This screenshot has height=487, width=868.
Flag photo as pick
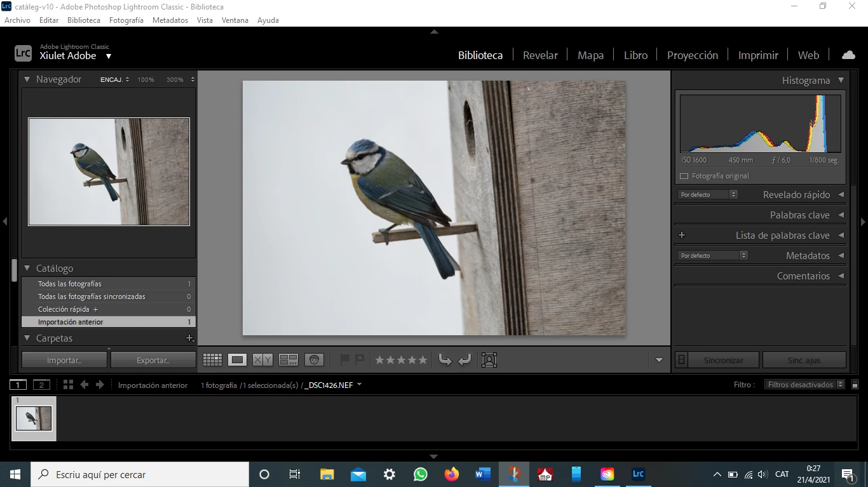345,360
